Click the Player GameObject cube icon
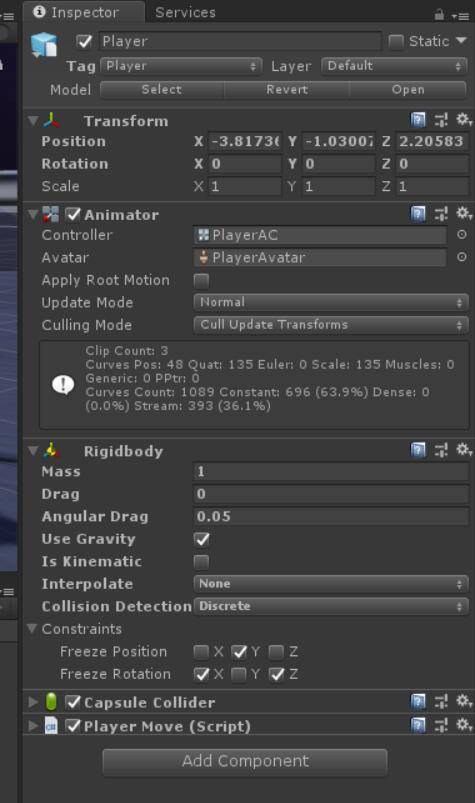475x803 pixels. coord(44,44)
